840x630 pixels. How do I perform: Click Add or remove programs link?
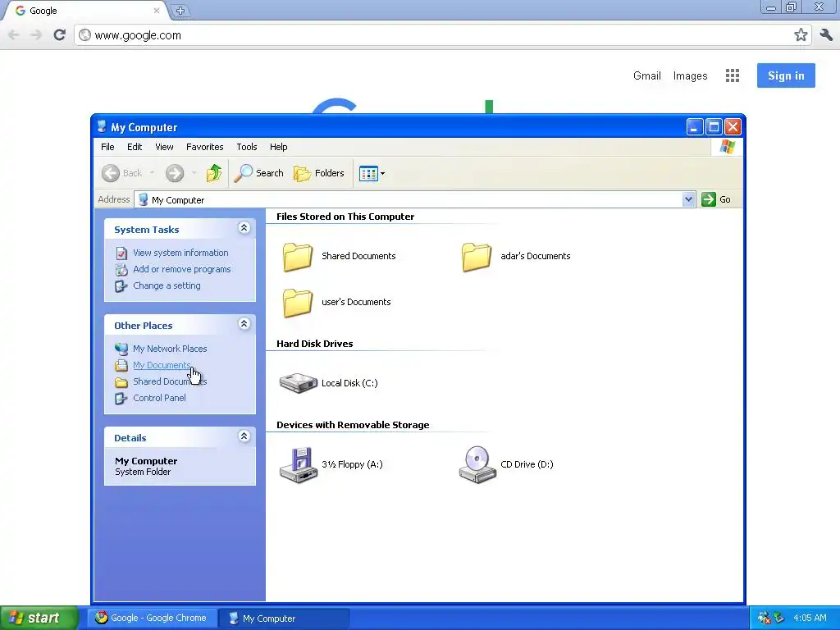(182, 269)
